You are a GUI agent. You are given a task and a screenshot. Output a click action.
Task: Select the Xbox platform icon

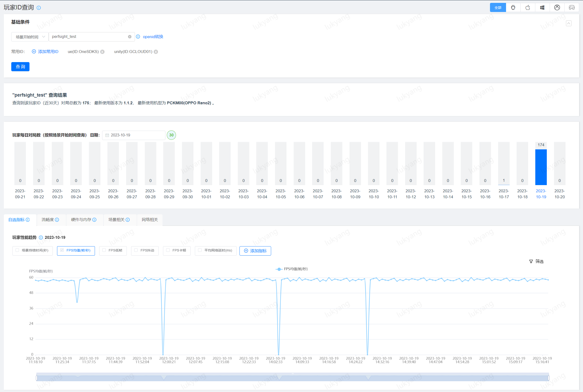(x=557, y=7)
